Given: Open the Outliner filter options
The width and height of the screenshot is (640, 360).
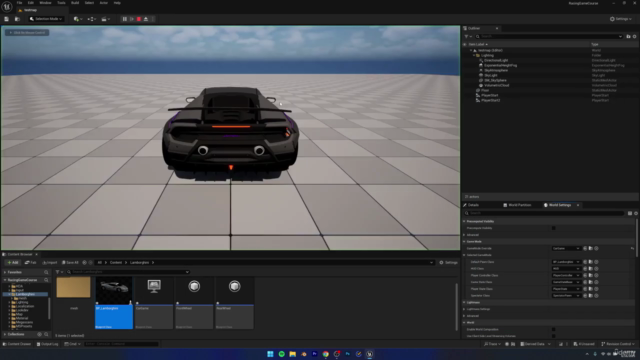Looking at the screenshot, I should (468, 36).
